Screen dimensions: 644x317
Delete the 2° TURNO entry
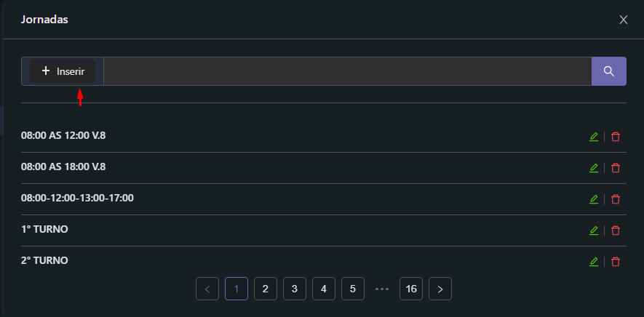(616, 262)
